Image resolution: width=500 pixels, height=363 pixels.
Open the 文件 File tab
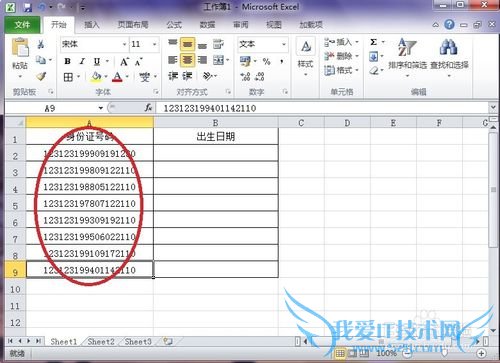[x=22, y=24]
